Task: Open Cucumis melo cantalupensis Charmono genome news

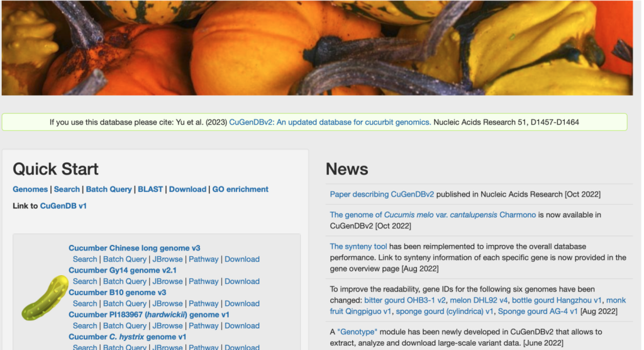Action: pos(433,215)
